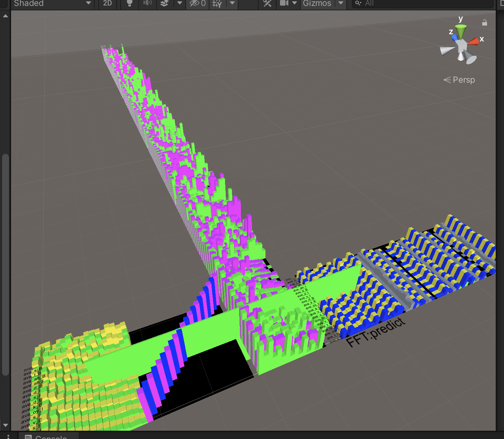Image resolution: width=504 pixels, height=439 pixels.
Task: Click the scene effects layers icon
Action: pyautogui.click(x=165, y=3)
